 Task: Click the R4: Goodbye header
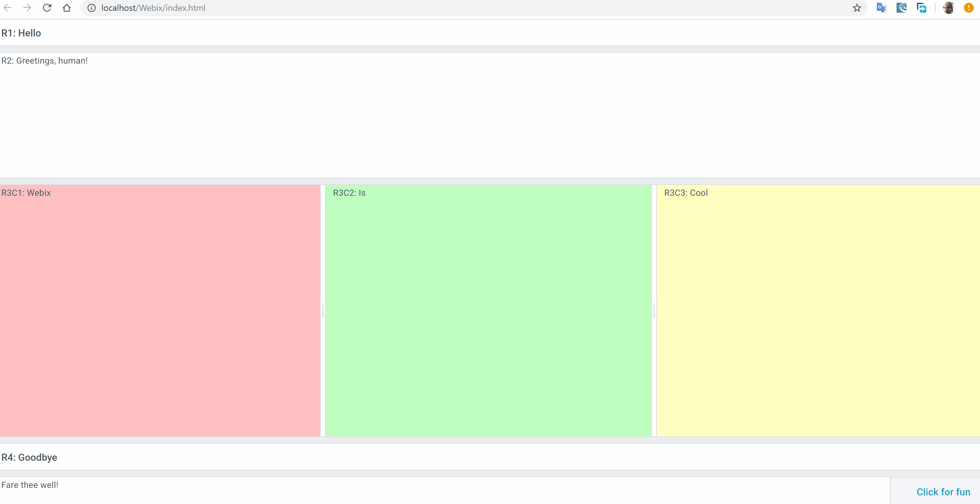pos(29,457)
